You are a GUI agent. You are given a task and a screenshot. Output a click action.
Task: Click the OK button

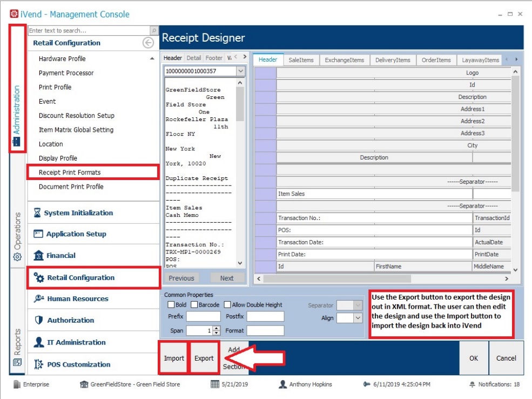[474, 358]
